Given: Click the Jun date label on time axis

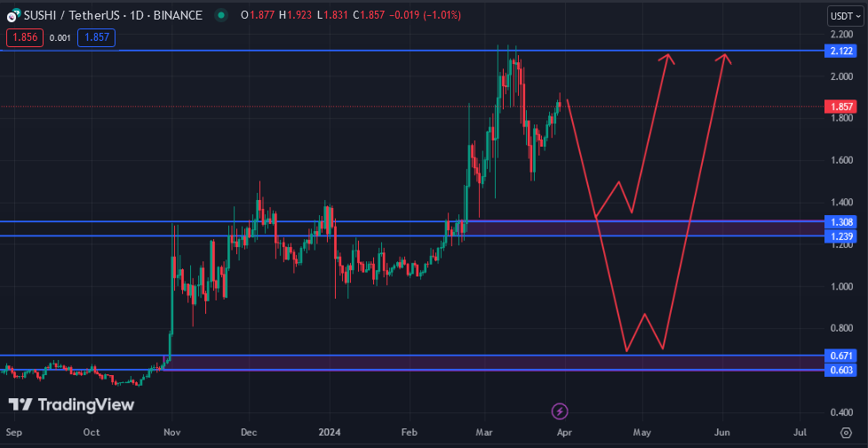Looking at the screenshot, I should coord(722,432).
